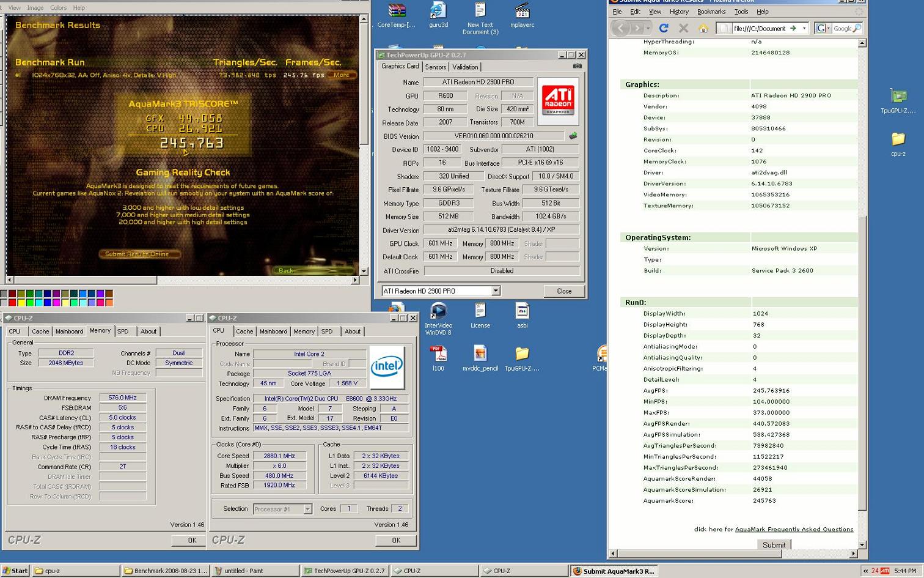This screenshot has width=924, height=578.
Task: Open CoreTemp archive on the desktop
Action: [397, 15]
